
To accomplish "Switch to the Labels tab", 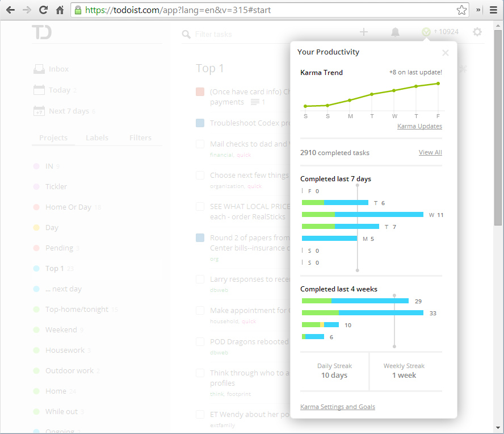I will (97, 138).
